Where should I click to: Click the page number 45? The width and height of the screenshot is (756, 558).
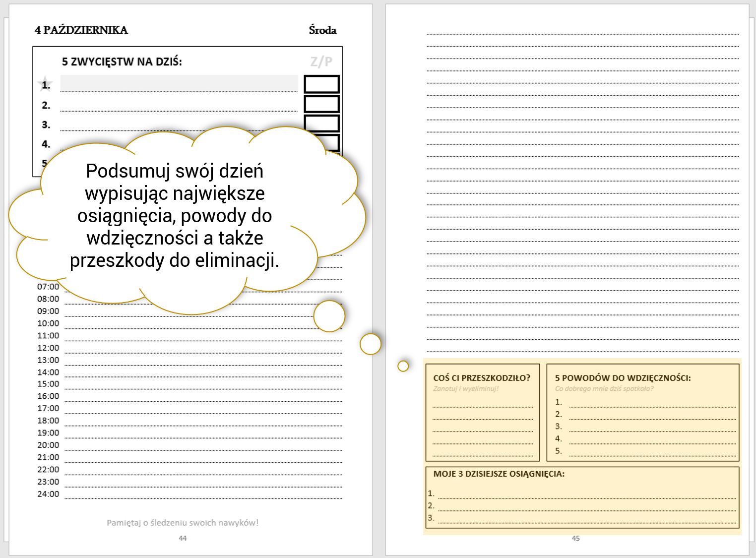[x=575, y=538]
